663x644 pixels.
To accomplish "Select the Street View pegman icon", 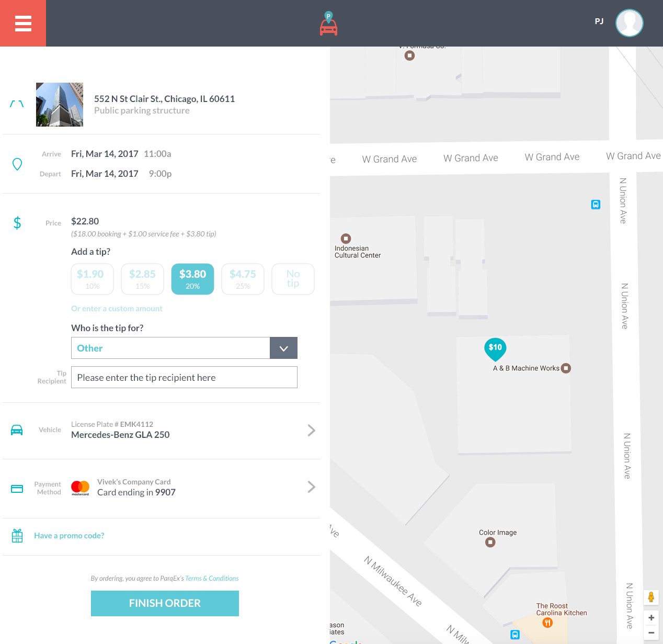I will 651,597.
